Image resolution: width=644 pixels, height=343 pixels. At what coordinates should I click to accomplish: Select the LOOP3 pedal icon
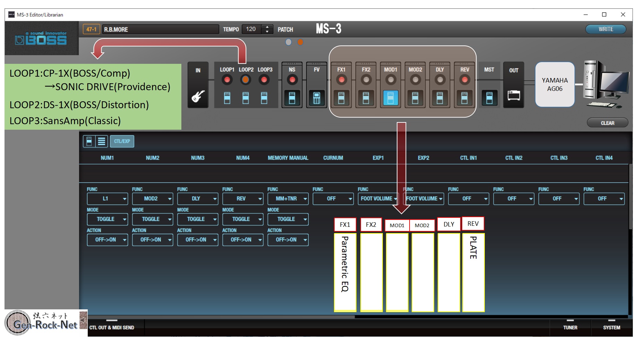pyautogui.click(x=264, y=98)
